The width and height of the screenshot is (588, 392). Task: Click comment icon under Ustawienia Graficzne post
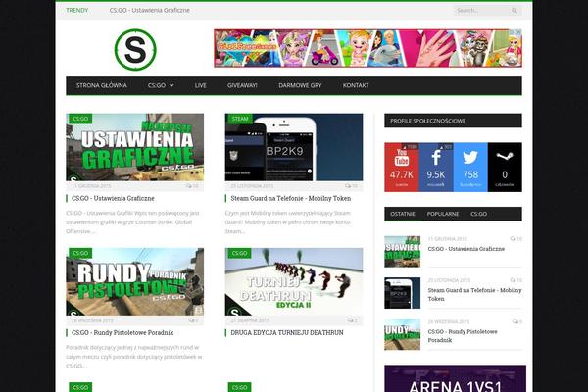click(189, 186)
